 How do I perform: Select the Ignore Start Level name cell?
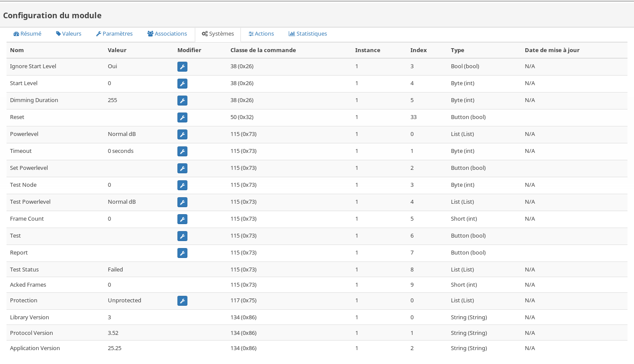tap(33, 66)
